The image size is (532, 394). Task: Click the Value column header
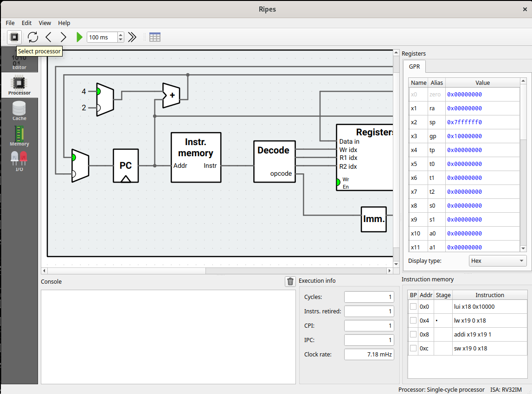point(482,83)
